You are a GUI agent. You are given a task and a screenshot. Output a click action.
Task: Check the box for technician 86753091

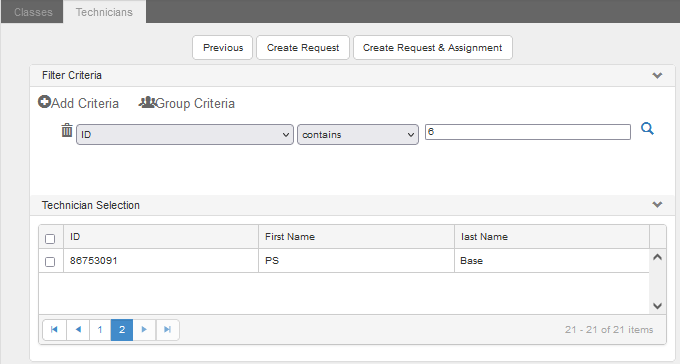pos(50,262)
